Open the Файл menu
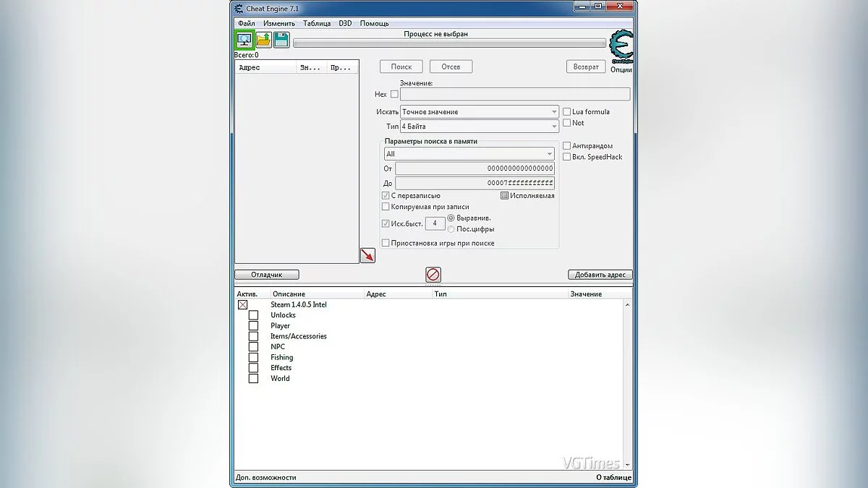 (x=246, y=23)
